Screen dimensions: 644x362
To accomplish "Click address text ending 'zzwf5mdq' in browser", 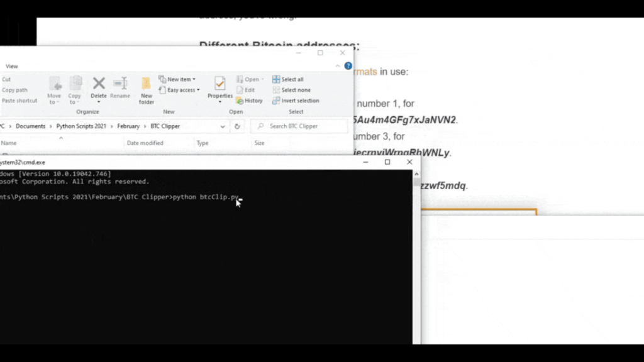I will click(x=443, y=185).
